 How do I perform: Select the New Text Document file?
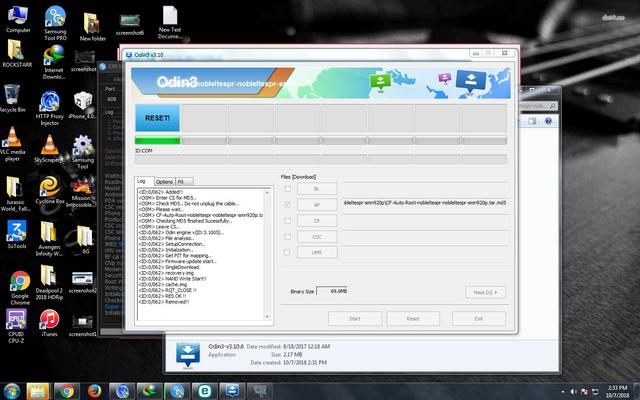170,22
